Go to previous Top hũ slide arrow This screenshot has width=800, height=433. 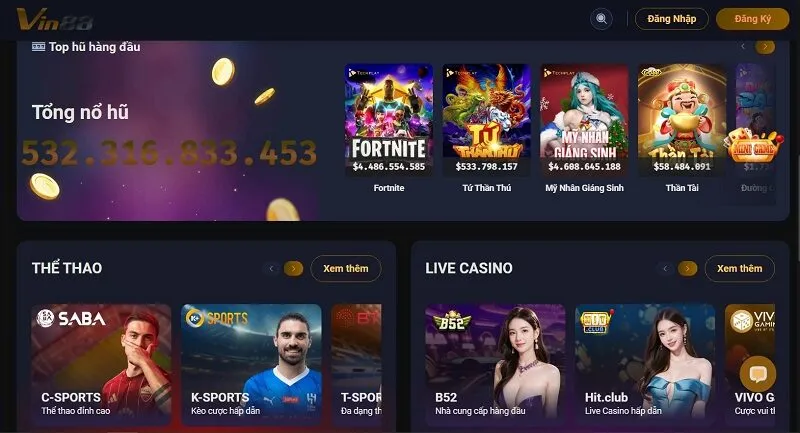pyautogui.click(x=743, y=46)
